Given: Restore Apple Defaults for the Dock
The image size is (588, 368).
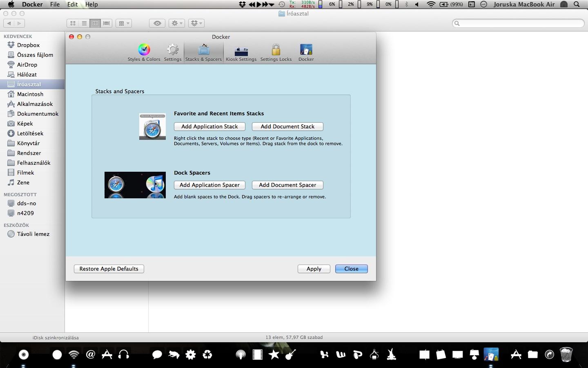Looking at the screenshot, I should click(109, 269).
